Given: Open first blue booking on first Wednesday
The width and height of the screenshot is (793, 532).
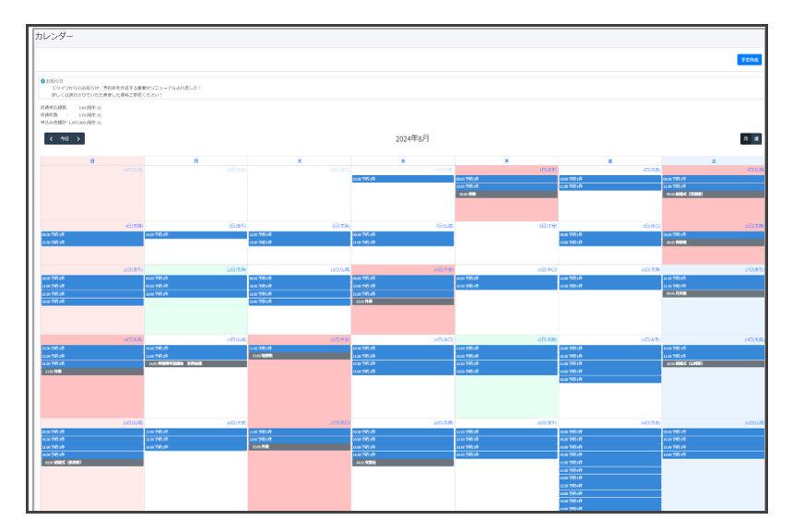Looking at the screenshot, I should [402, 179].
